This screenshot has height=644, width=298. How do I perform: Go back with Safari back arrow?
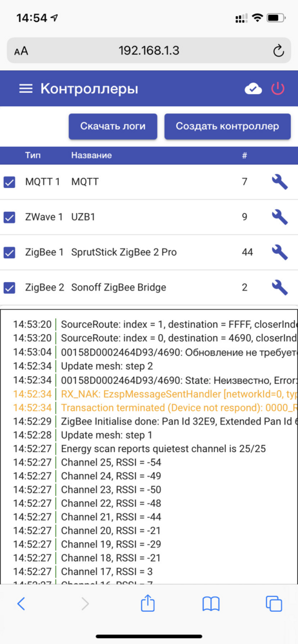(21, 604)
